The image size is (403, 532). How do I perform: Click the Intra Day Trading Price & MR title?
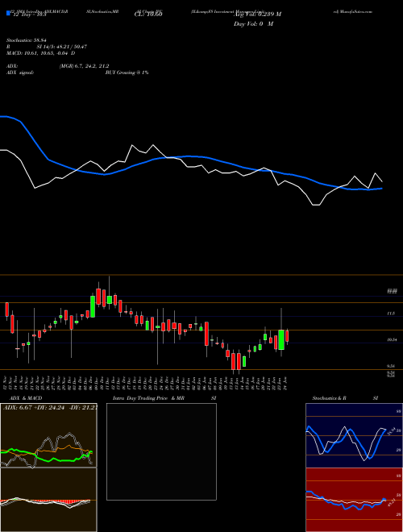click(148, 398)
